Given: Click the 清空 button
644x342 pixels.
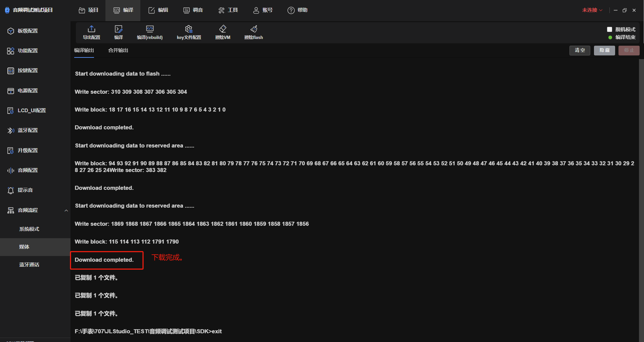Looking at the screenshot, I should click(x=580, y=50).
